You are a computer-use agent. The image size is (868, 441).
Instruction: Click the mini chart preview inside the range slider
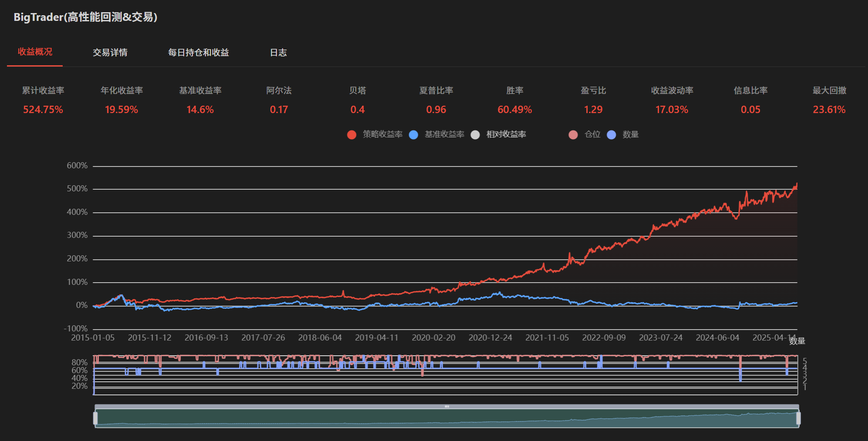pyautogui.click(x=447, y=418)
